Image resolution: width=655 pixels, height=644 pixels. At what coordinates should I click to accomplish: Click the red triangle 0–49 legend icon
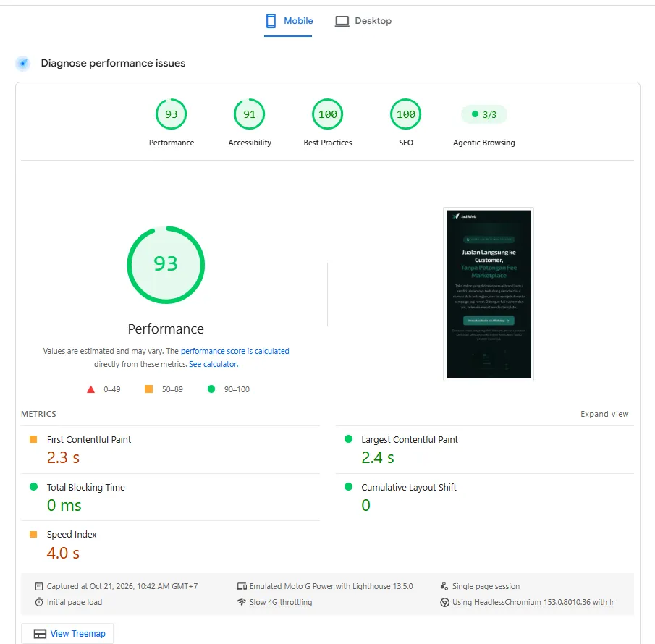pyautogui.click(x=90, y=389)
